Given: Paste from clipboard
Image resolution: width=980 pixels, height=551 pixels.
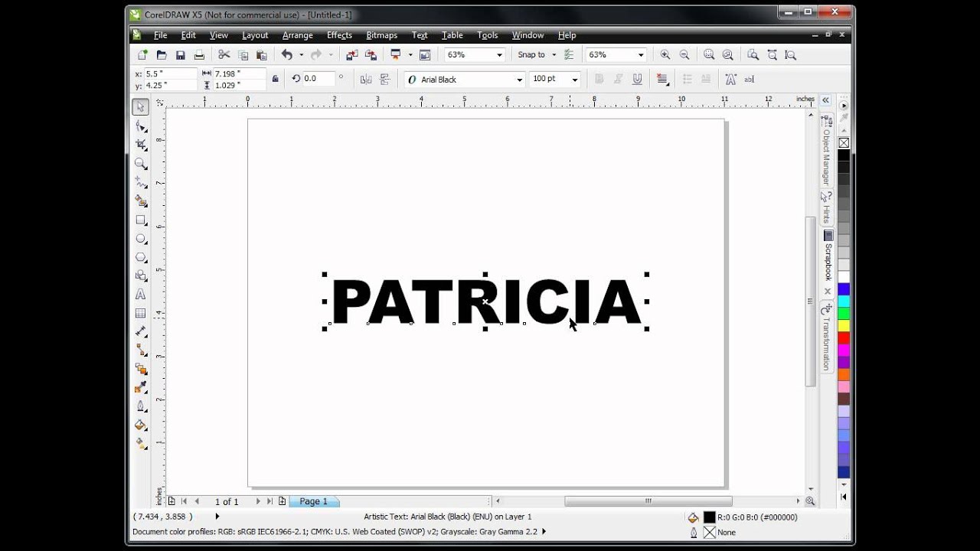Looking at the screenshot, I should coord(261,55).
